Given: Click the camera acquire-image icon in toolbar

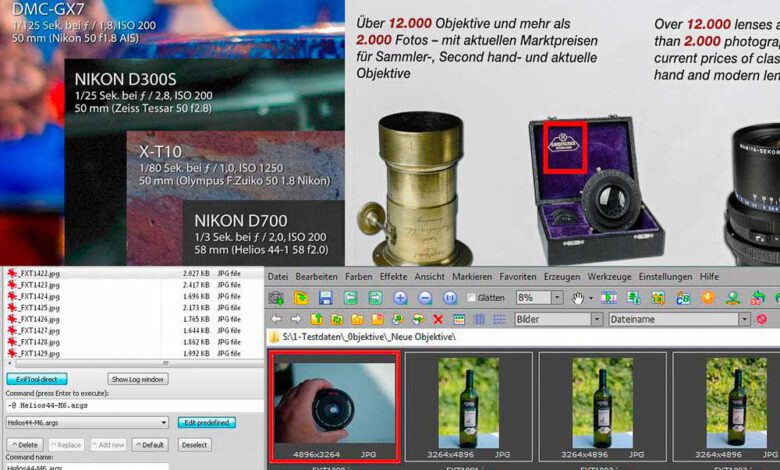Looking at the screenshot, I should [276, 298].
